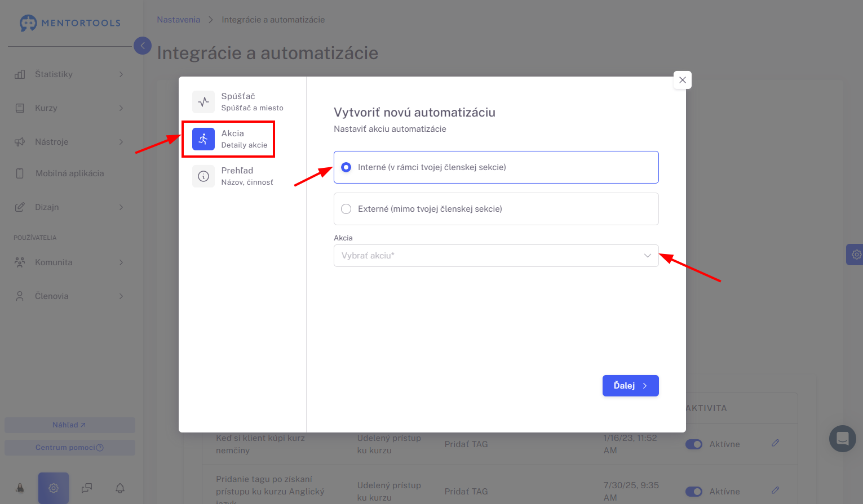Go to Nastavenia breadcrumb link

click(x=179, y=20)
